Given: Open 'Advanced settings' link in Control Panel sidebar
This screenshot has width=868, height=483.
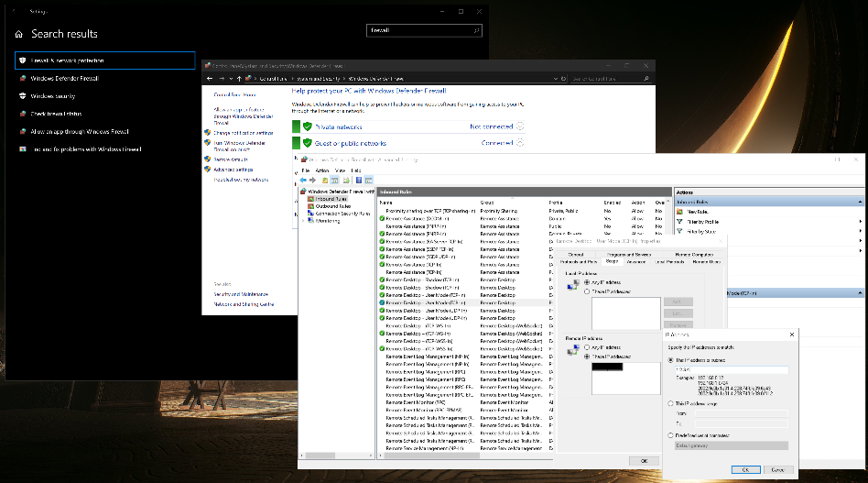Looking at the screenshot, I should coord(233,170).
